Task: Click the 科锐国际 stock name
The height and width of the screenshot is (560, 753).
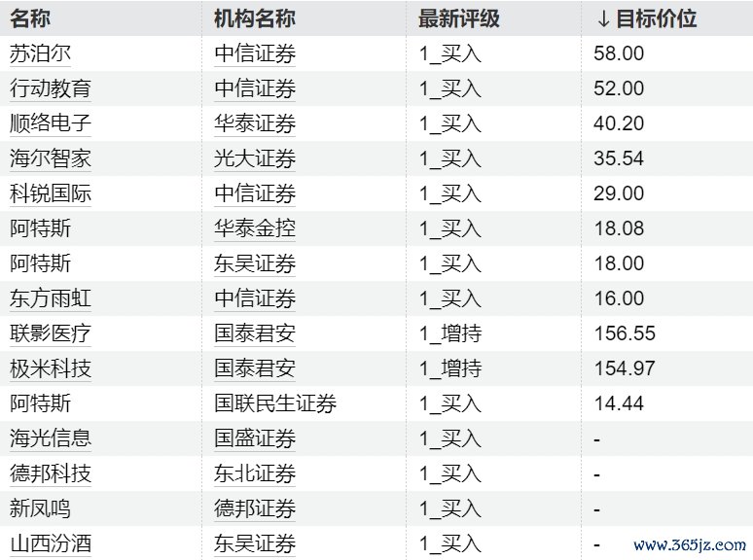Action: 50,193
